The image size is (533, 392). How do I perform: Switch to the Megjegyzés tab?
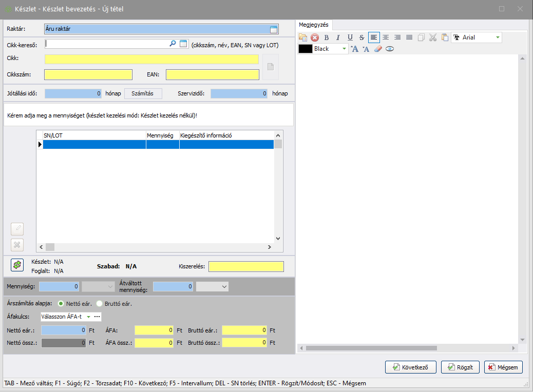click(314, 25)
